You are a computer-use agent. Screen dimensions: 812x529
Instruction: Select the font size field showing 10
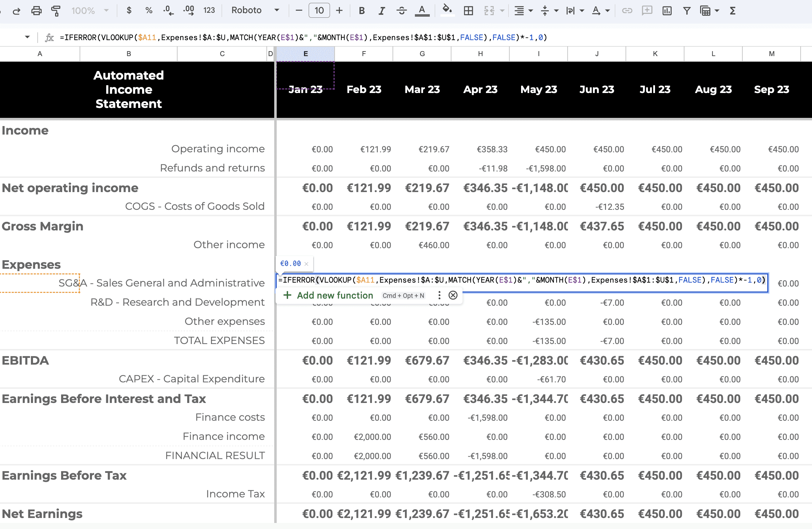(x=319, y=11)
